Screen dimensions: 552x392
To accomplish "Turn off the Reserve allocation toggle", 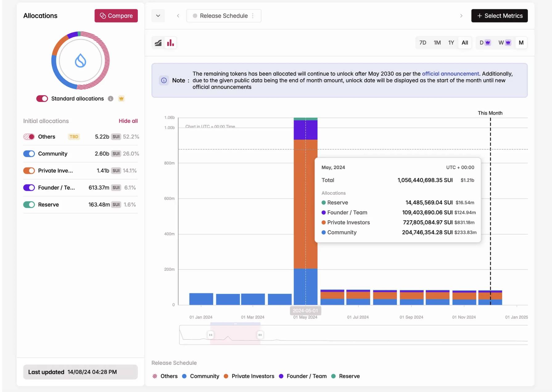I will [x=29, y=205].
